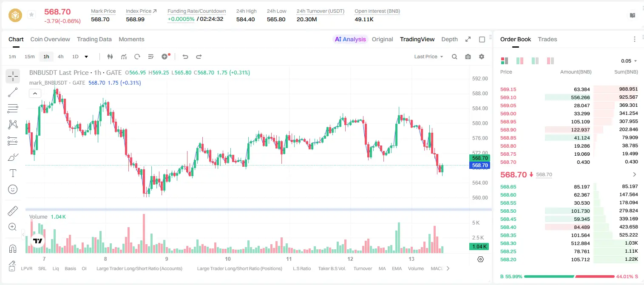
Task: Open the 0.05 price grouping dropdown
Action: click(x=629, y=61)
